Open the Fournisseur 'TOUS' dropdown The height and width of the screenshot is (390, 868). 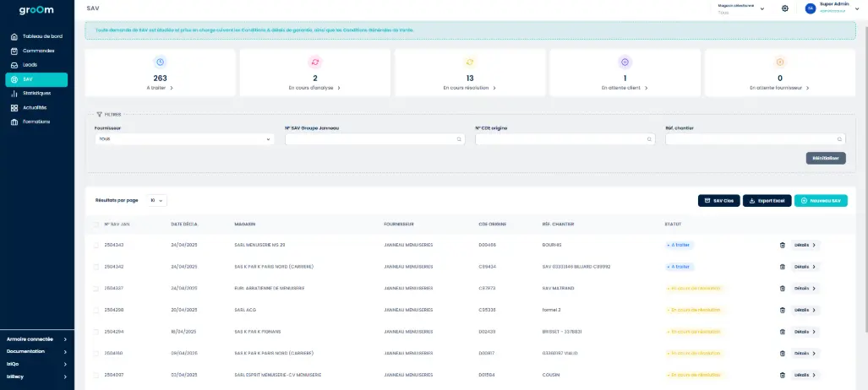(184, 139)
